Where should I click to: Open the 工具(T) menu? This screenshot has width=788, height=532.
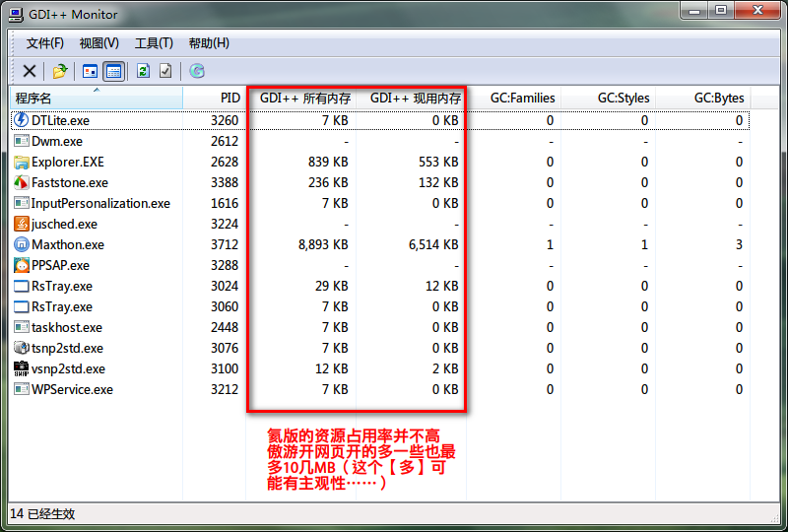tap(154, 43)
